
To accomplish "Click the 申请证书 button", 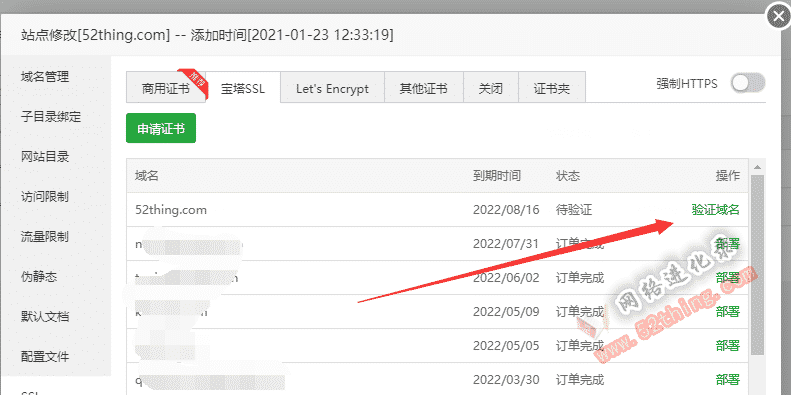I will [161, 129].
